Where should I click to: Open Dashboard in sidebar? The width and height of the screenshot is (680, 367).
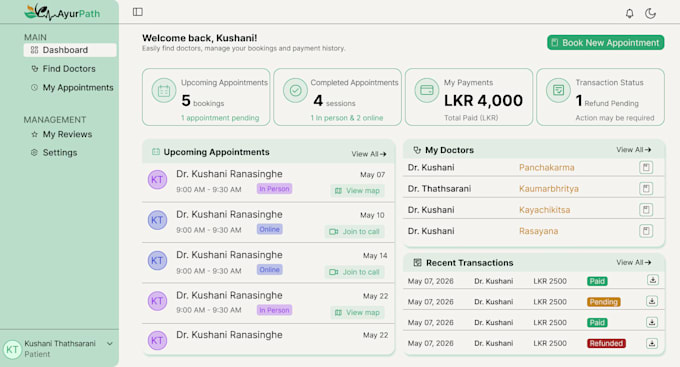(x=70, y=50)
